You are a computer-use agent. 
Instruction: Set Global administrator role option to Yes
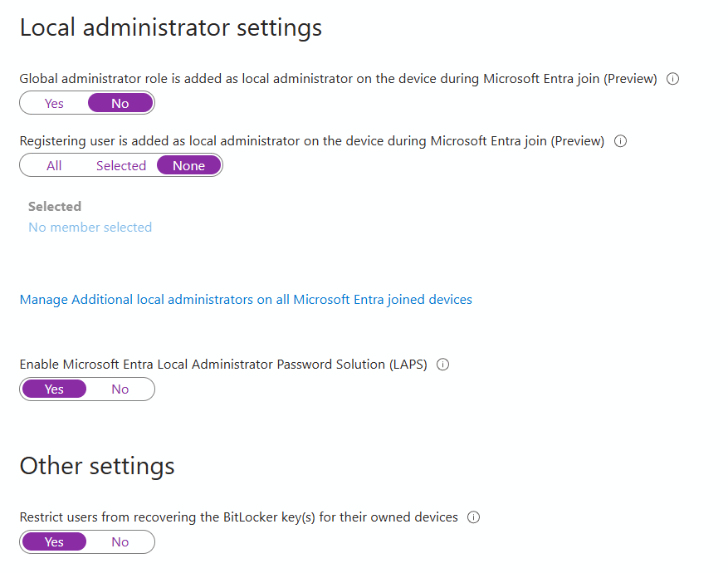(54, 103)
